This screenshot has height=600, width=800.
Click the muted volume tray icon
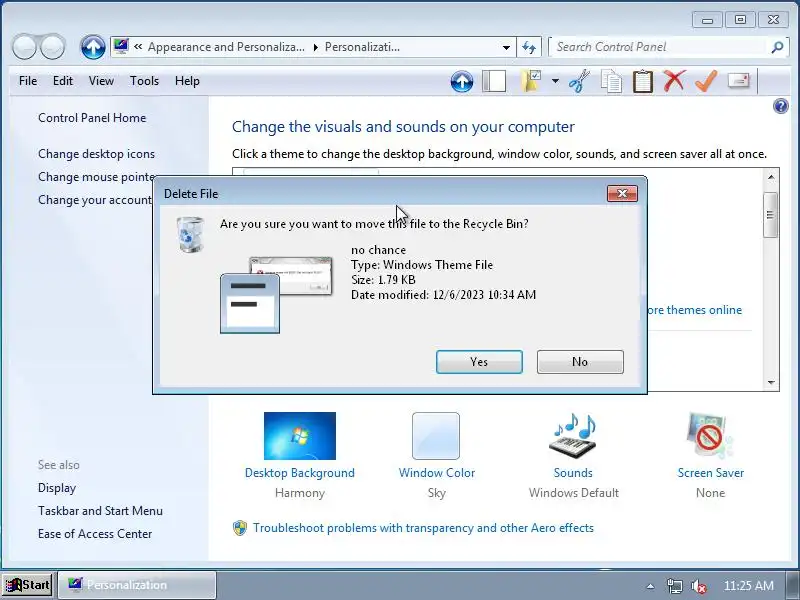click(698, 586)
